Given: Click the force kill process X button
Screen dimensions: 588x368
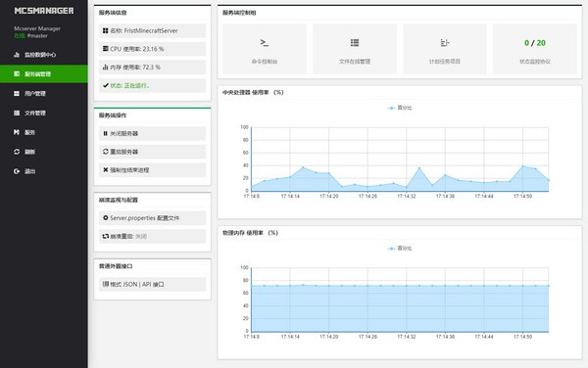Looking at the screenshot, I should [152, 170].
